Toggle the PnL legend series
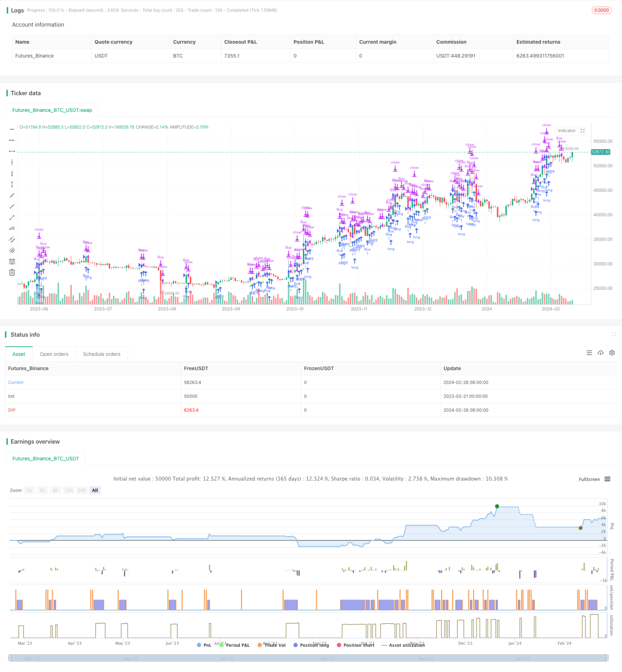Viewport: 622px width, 672px height. [204, 645]
